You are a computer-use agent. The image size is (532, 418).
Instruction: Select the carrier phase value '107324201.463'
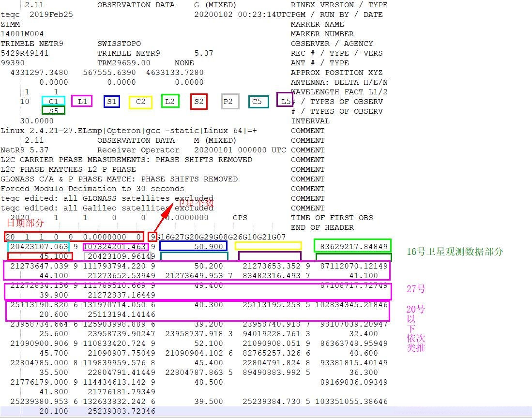coord(114,246)
